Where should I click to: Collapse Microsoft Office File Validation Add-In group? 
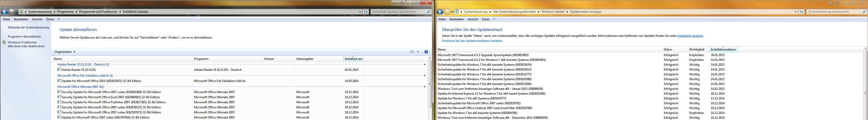pos(425,76)
